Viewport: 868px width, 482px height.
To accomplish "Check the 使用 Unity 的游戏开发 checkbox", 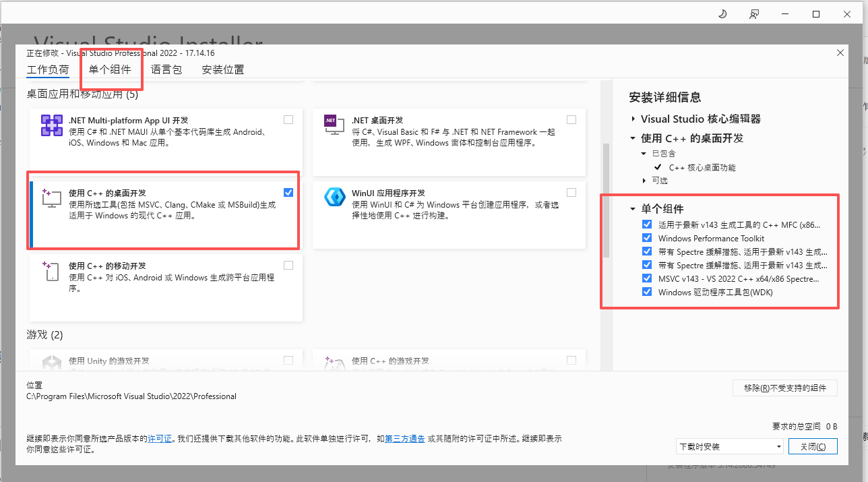I will coord(288,360).
